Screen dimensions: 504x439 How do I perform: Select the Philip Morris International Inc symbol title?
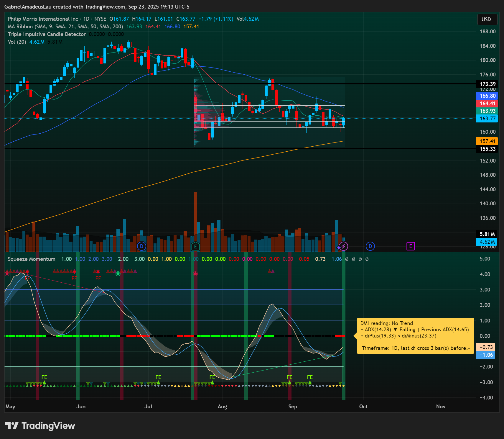[43, 19]
